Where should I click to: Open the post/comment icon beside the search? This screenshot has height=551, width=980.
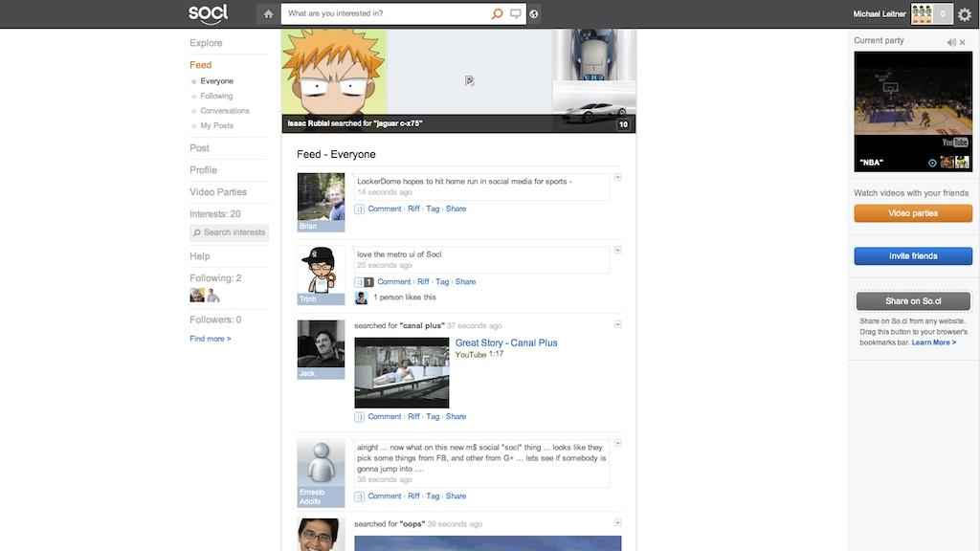(515, 13)
